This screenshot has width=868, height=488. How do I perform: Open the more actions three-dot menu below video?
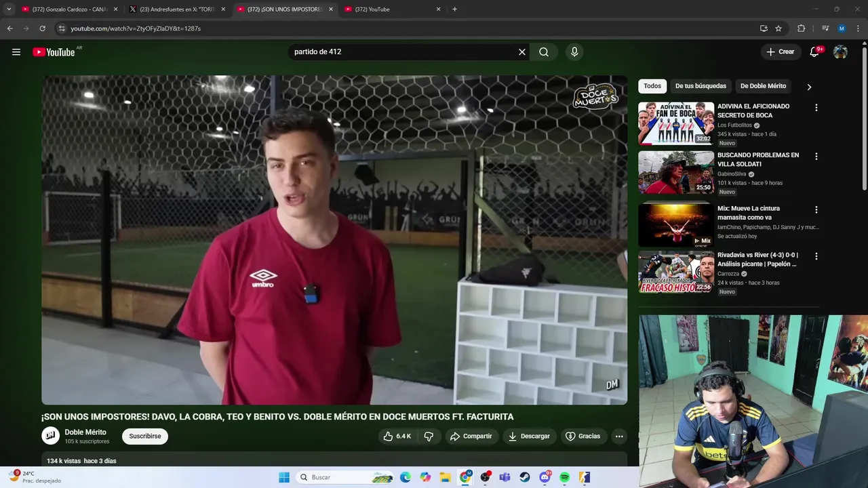(x=619, y=436)
